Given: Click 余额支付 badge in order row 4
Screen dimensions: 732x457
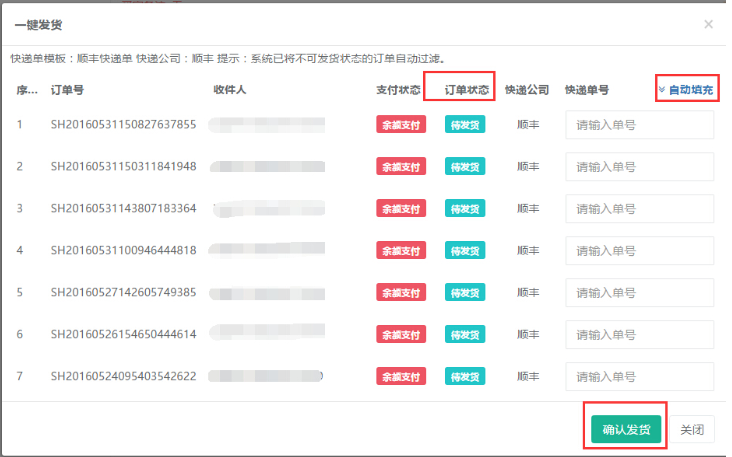Looking at the screenshot, I should pyautogui.click(x=401, y=251).
